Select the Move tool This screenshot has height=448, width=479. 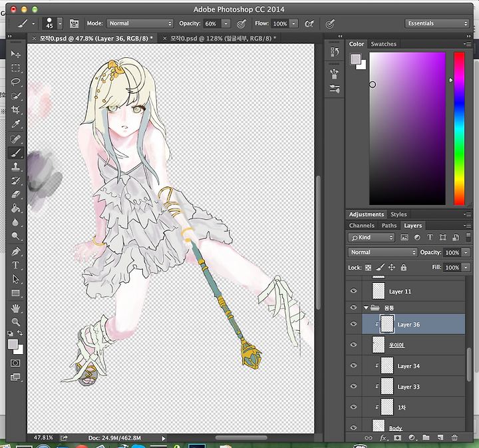(x=15, y=54)
